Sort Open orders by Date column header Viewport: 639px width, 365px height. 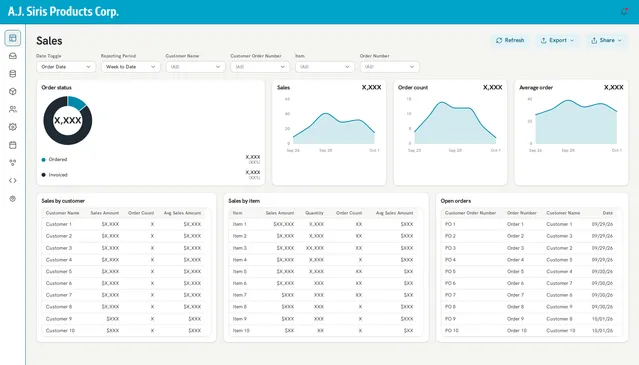click(608, 213)
